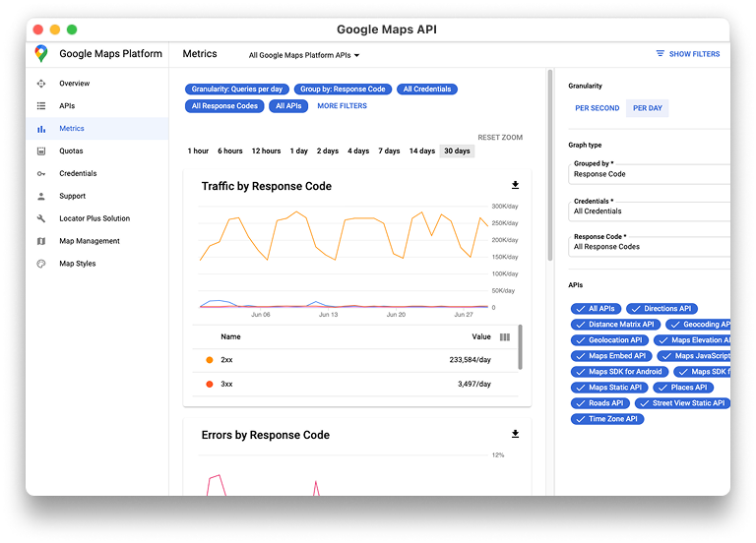Set time range to 14 days
Viewport: 756px width, 543px height.
(x=422, y=151)
